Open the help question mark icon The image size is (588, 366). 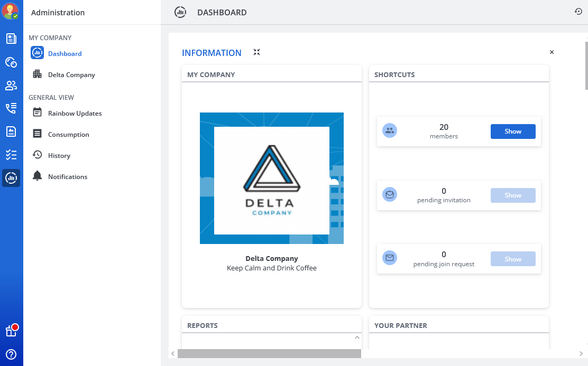click(11, 354)
